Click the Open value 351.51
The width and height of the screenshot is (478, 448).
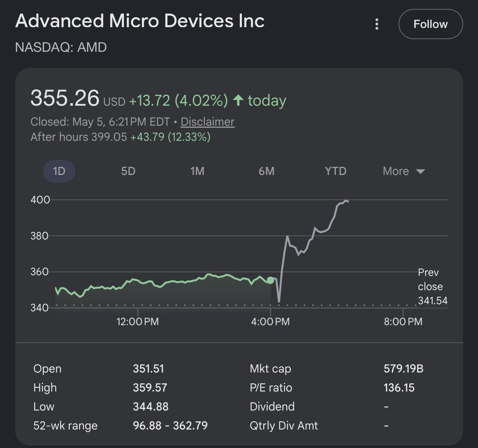coord(149,368)
